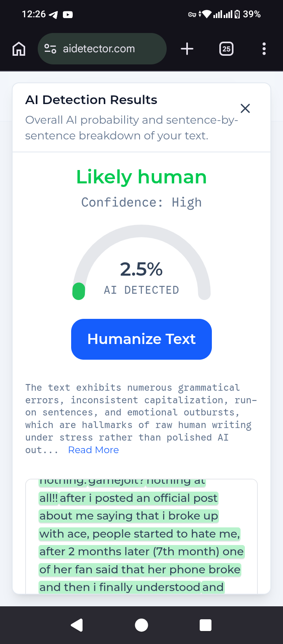
Task: Open the browser three-dot menu
Action: pyautogui.click(x=264, y=49)
